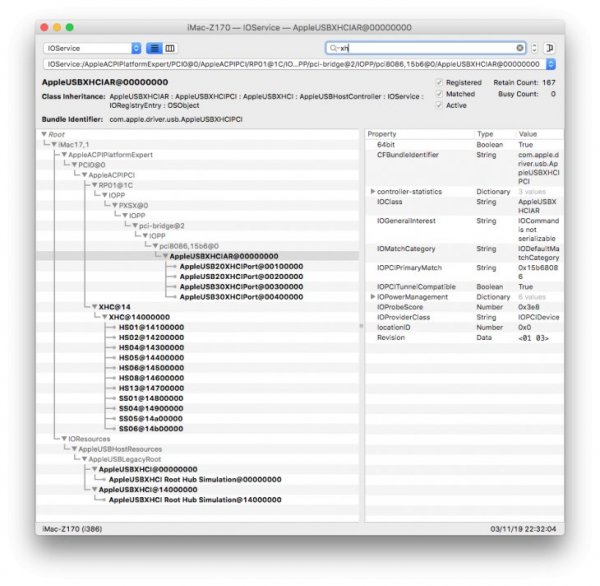Select the IOMatchCategory property row

pos(464,253)
